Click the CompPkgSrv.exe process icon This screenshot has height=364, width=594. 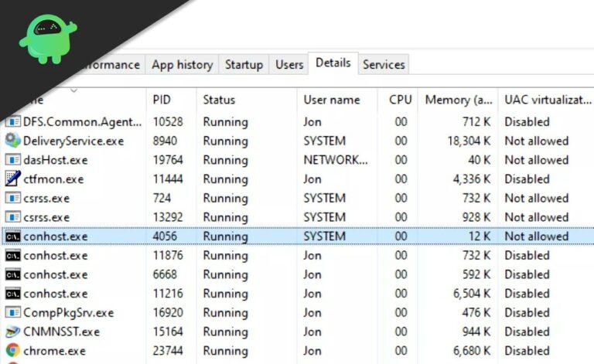point(12,313)
